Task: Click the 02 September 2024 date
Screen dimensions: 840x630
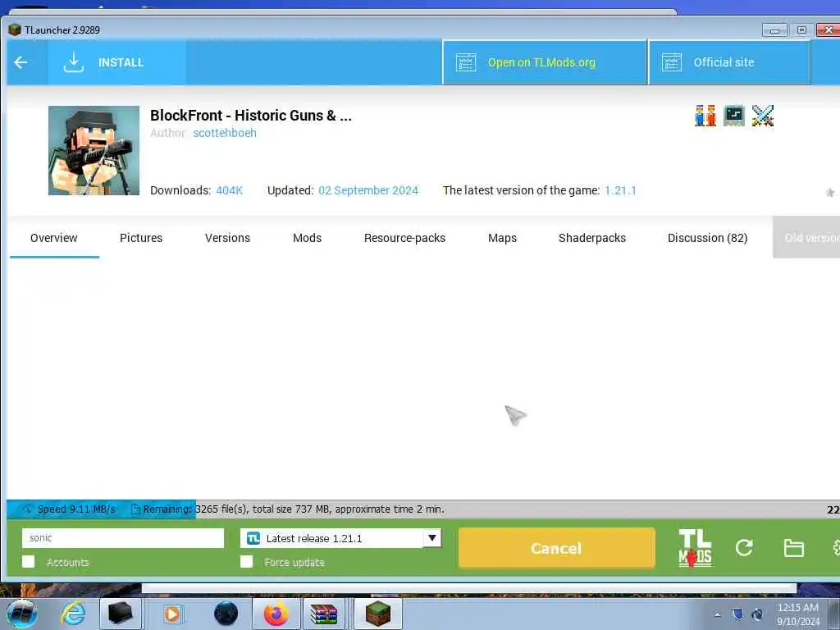Action: [368, 190]
